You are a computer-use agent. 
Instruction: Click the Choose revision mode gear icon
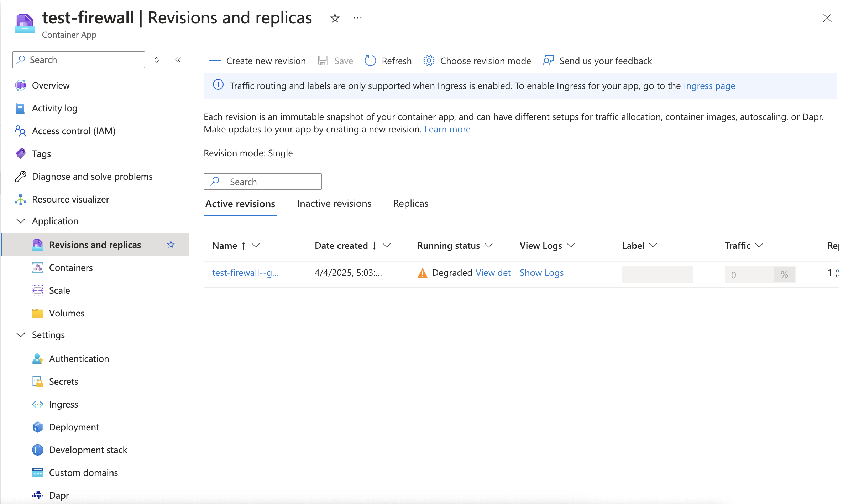click(x=429, y=61)
